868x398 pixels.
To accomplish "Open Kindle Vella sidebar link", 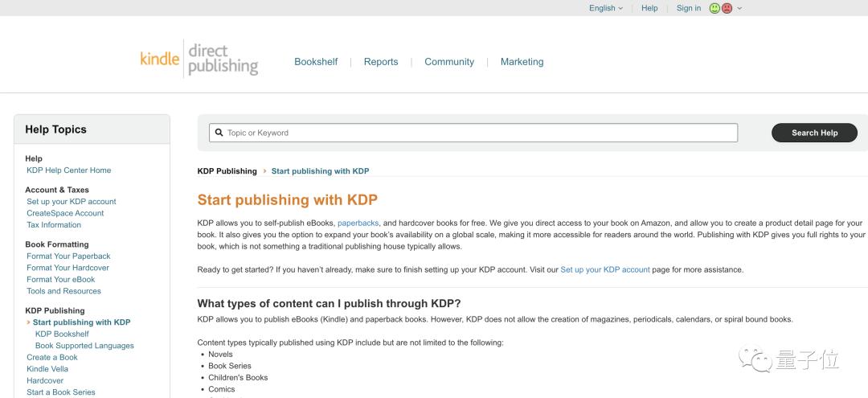I will (47, 369).
